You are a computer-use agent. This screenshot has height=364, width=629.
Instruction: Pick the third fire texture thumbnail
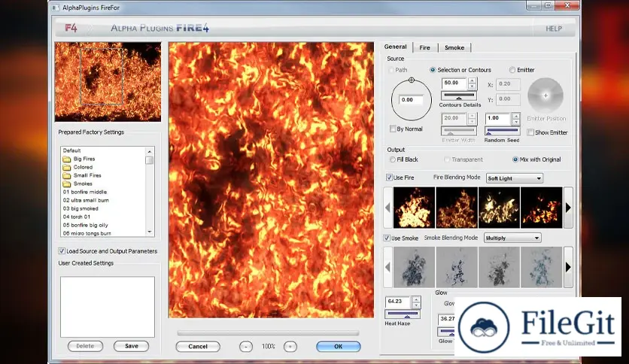499,208
